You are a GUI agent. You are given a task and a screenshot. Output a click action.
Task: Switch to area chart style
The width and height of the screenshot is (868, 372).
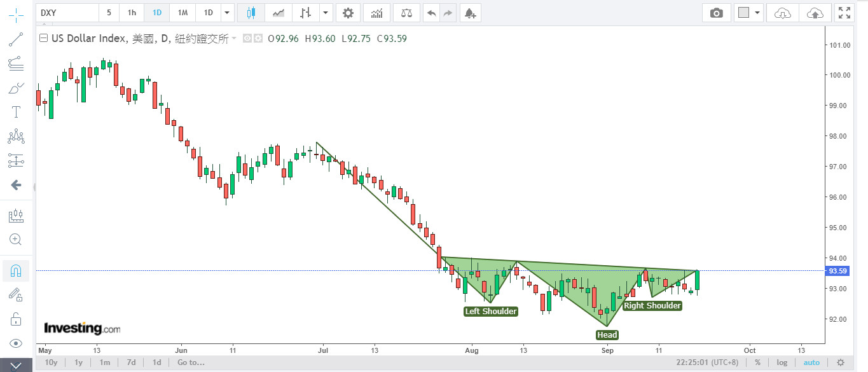[x=279, y=13]
